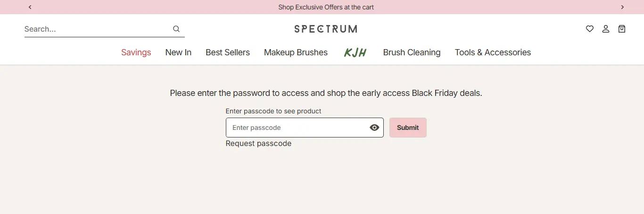This screenshot has height=214, width=644.
Task: Open the account profile icon
Action: tap(606, 29)
